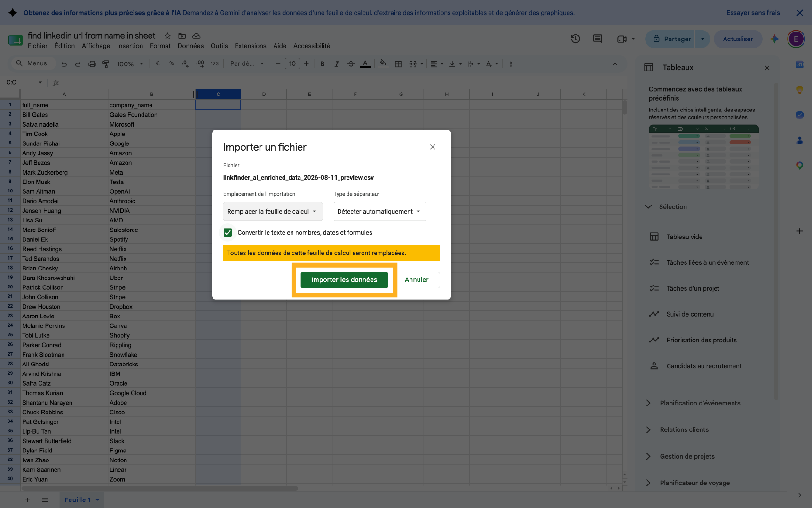Open Google Calendar side panel icon
This screenshot has width=812, height=508.
pos(799,64)
